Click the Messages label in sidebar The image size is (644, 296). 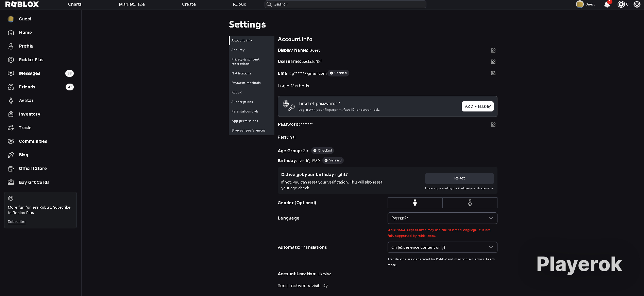click(x=30, y=73)
